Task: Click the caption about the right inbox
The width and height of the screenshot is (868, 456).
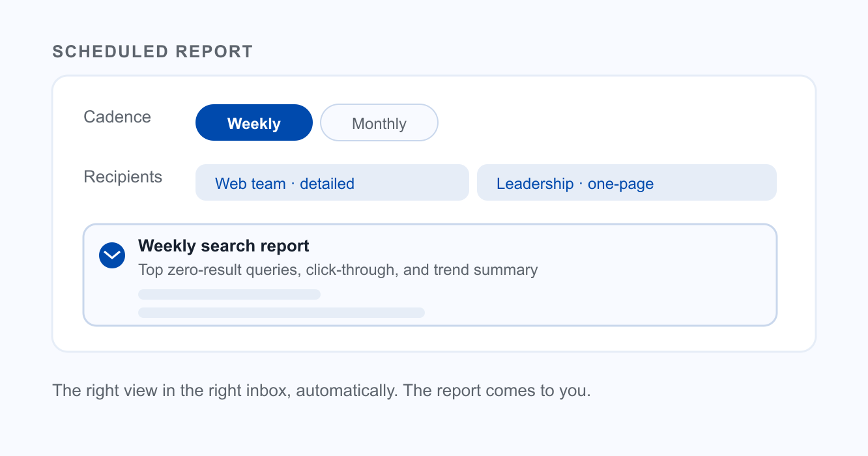Action: click(321, 391)
